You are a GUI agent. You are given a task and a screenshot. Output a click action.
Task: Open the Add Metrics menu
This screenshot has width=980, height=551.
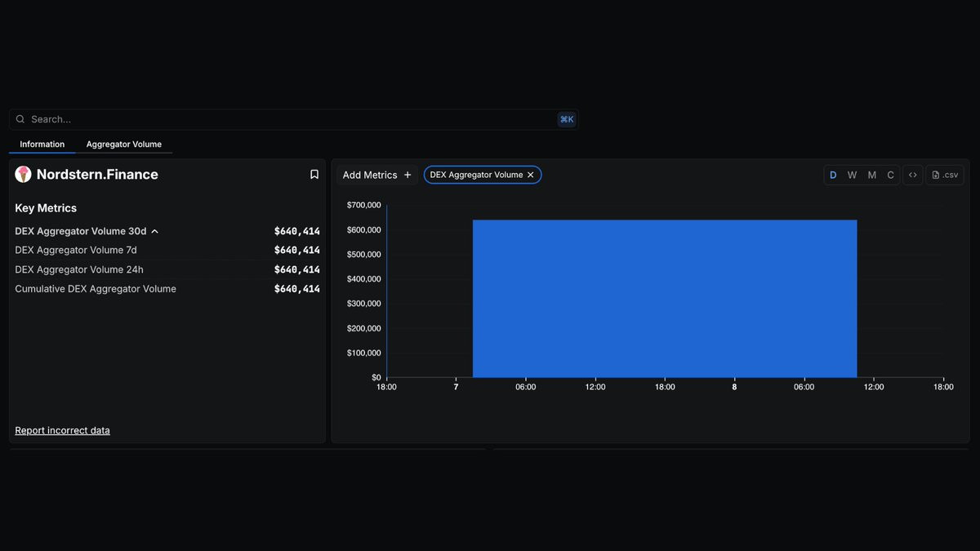[377, 175]
